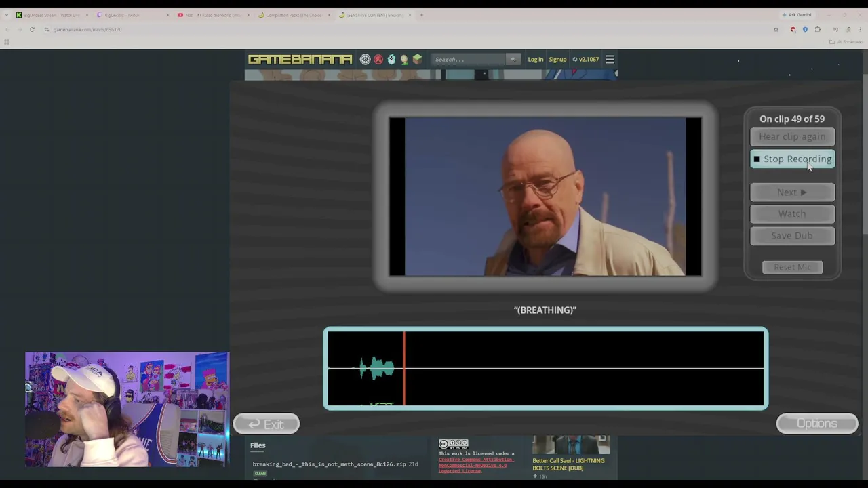868x488 pixels.
Task: Switch to the YouTube Ruled the World tab
Action: pos(214,15)
